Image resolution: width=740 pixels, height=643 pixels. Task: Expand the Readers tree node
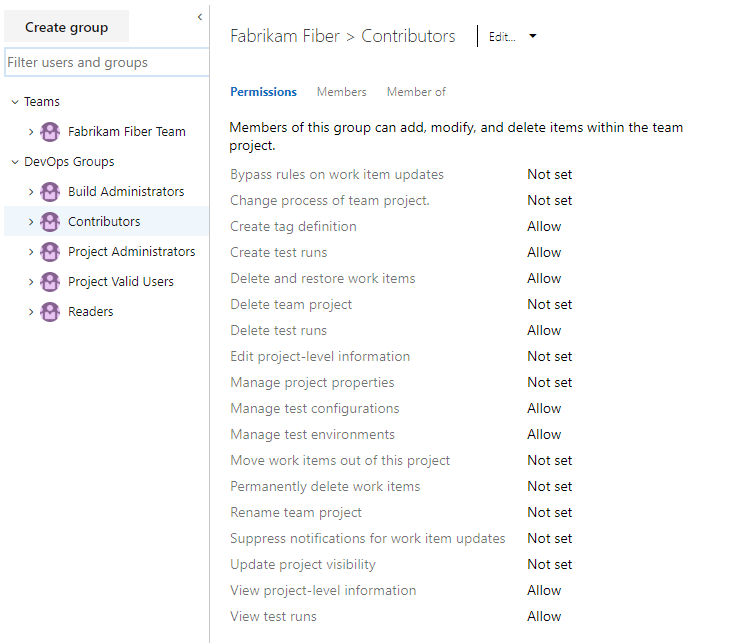(x=31, y=312)
